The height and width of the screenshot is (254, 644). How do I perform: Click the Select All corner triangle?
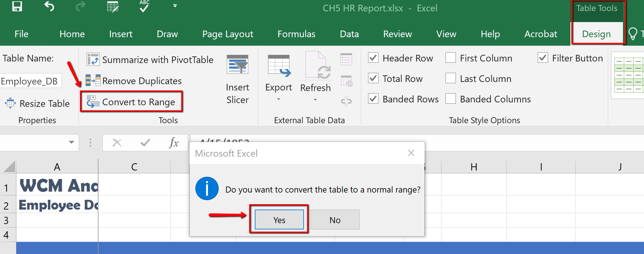[x=9, y=166]
